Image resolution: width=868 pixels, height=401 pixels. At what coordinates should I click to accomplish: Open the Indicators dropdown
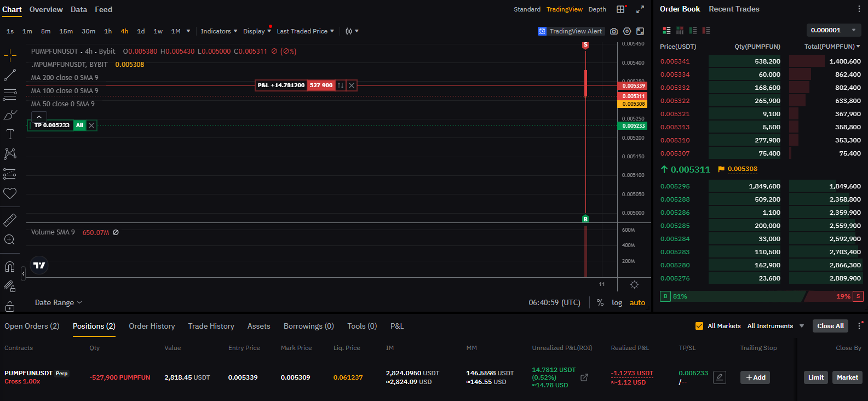coord(219,31)
